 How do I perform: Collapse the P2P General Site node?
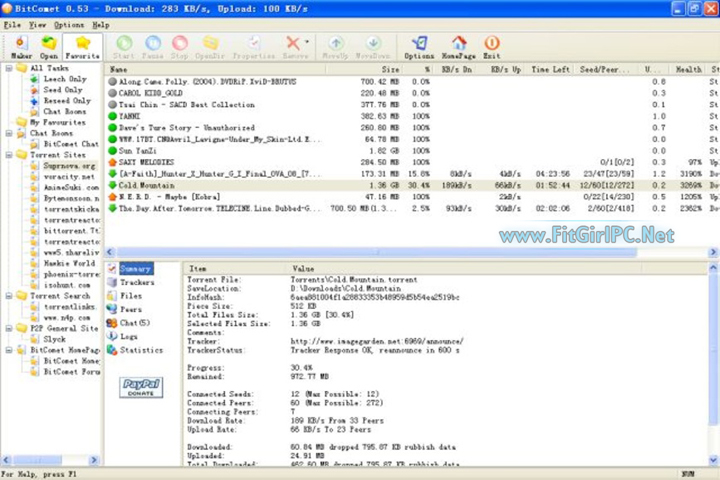click(8, 328)
